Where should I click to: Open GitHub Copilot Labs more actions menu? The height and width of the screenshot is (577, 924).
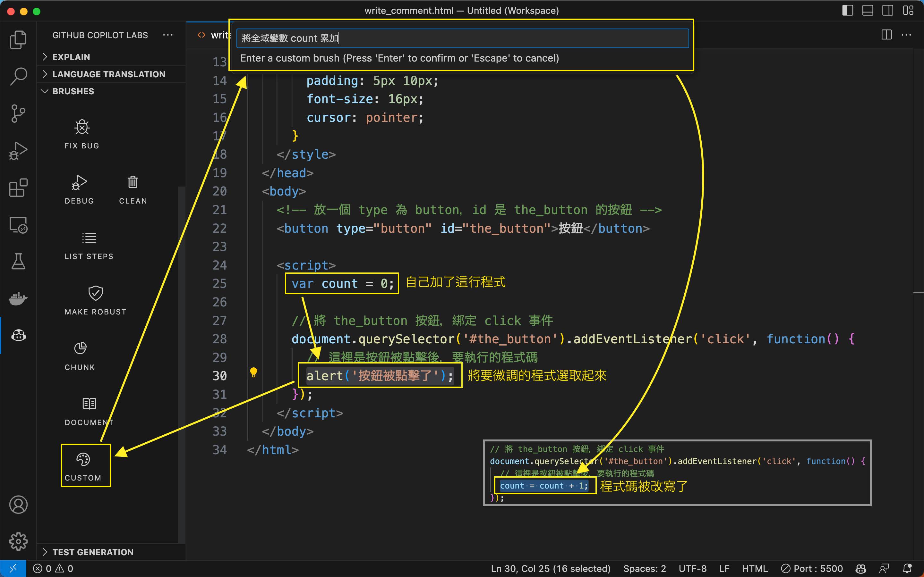click(167, 35)
